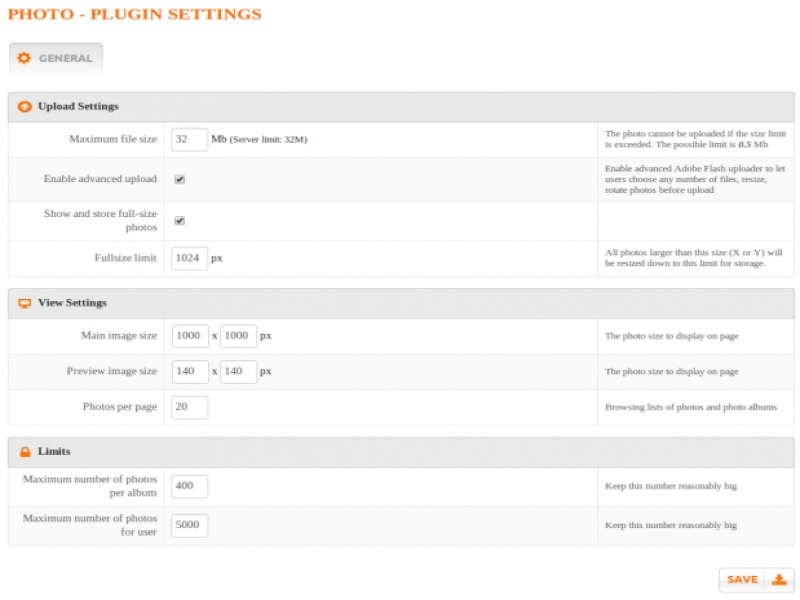Edit the Photos per page field
Viewport: 800px width, 600px height.
click(x=189, y=407)
